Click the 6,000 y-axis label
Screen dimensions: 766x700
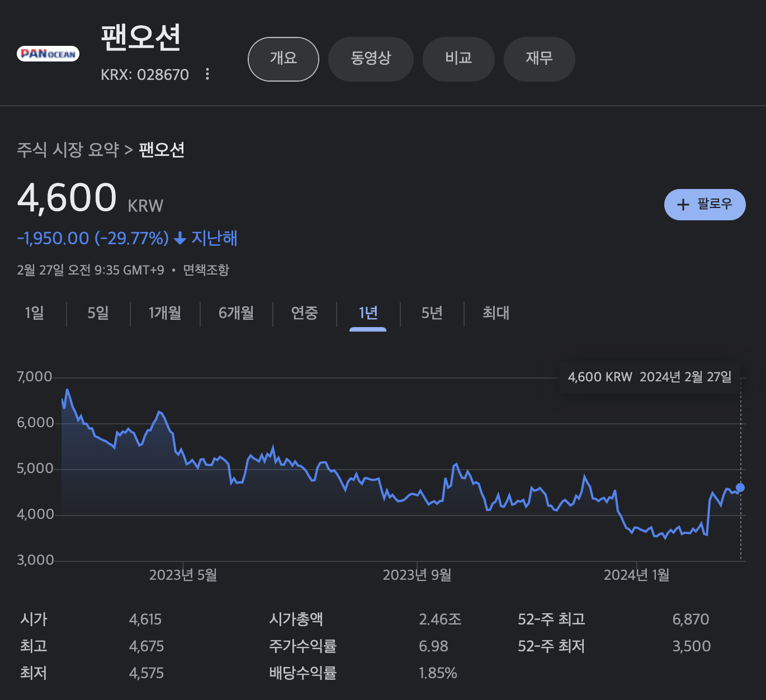tap(35, 423)
